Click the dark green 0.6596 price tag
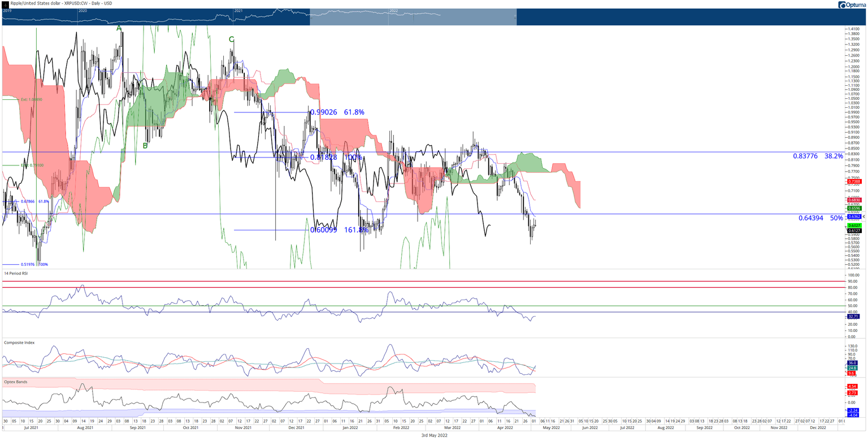 click(x=853, y=208)
